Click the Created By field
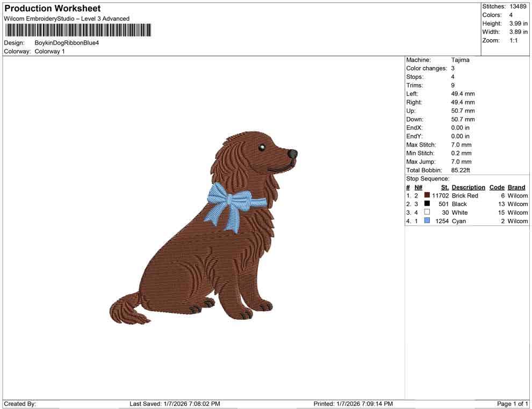532x409 pixels. point(20,404)
